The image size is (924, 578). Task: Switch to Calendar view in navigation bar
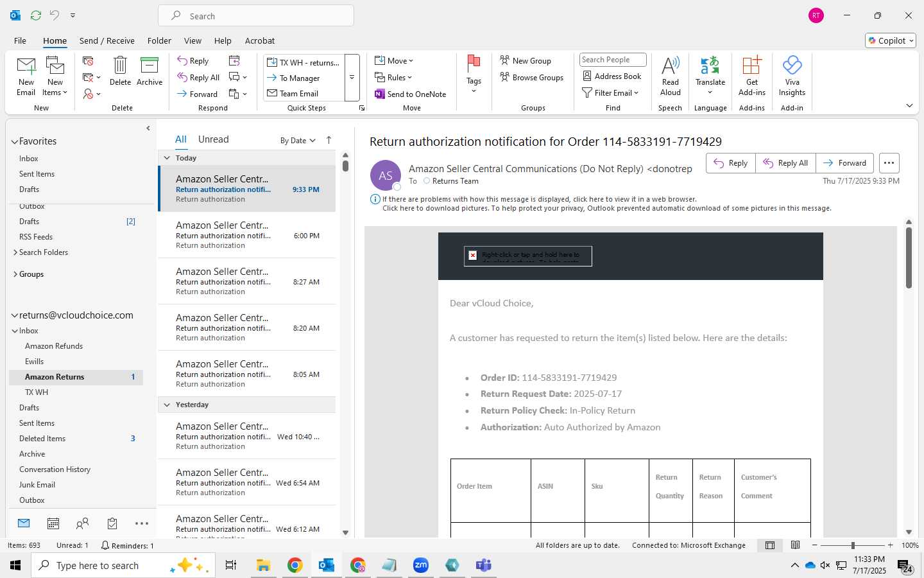53,523
